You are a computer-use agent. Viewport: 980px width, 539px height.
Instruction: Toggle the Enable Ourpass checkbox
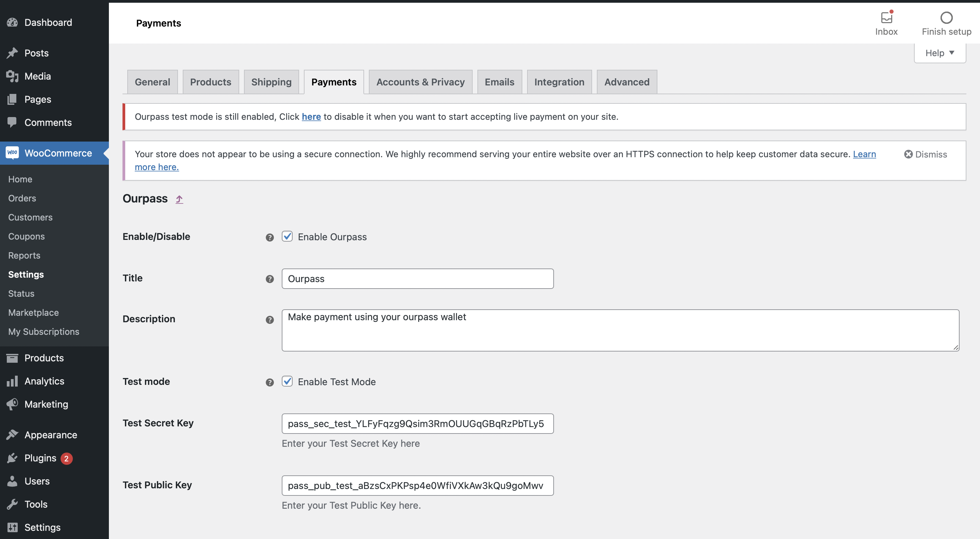click(287, 236)
